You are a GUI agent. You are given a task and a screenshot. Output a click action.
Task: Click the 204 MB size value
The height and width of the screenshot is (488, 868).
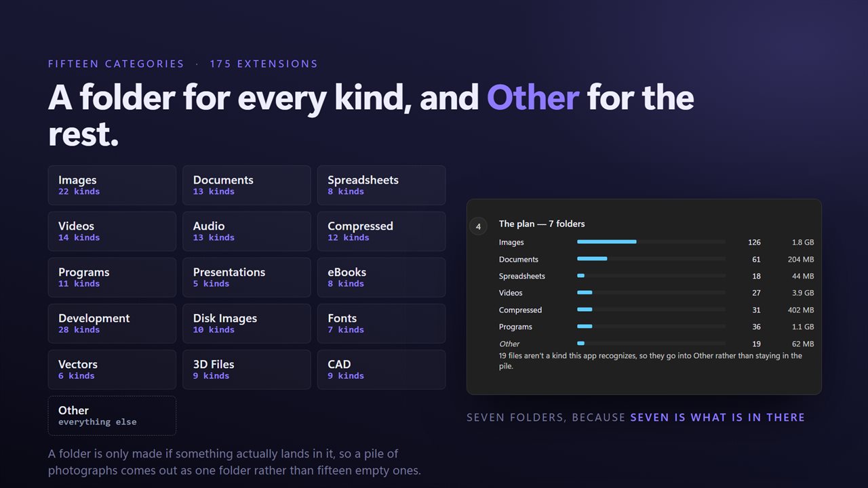tap(800, 259)
